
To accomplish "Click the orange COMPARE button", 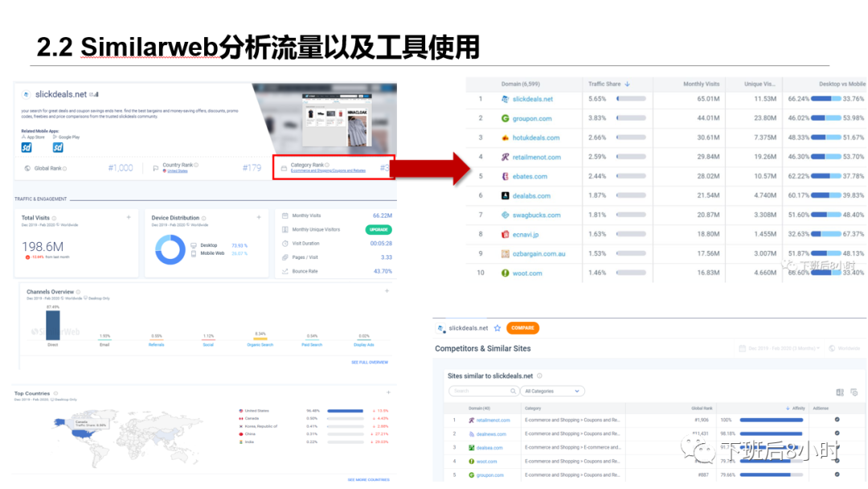I will point(523,328).
